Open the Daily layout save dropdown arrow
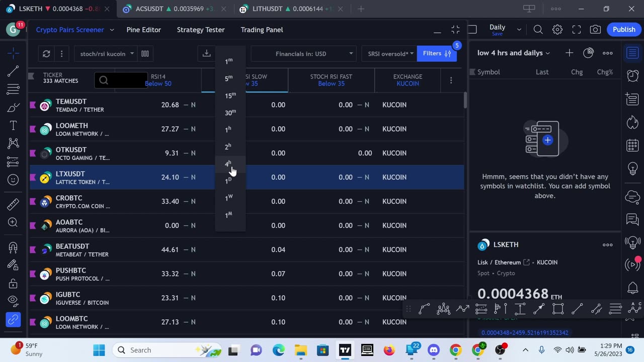Viewport: 644px width, 362px height. pyautogui.click(x=519, y=30)
